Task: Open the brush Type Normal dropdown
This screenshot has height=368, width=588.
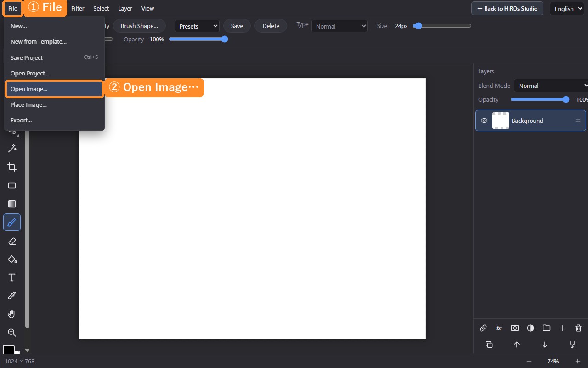Action: click(339, 26)
